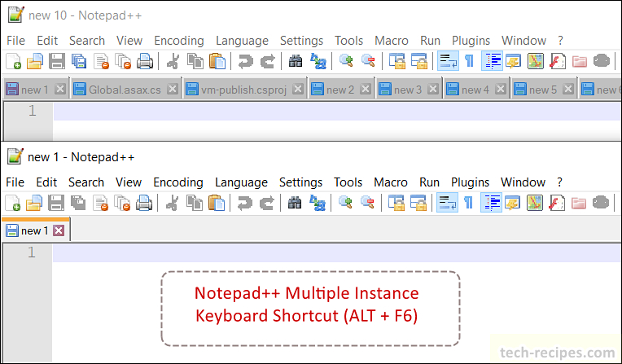Click Copy icon in new 10 window

[x=195, y=62]
